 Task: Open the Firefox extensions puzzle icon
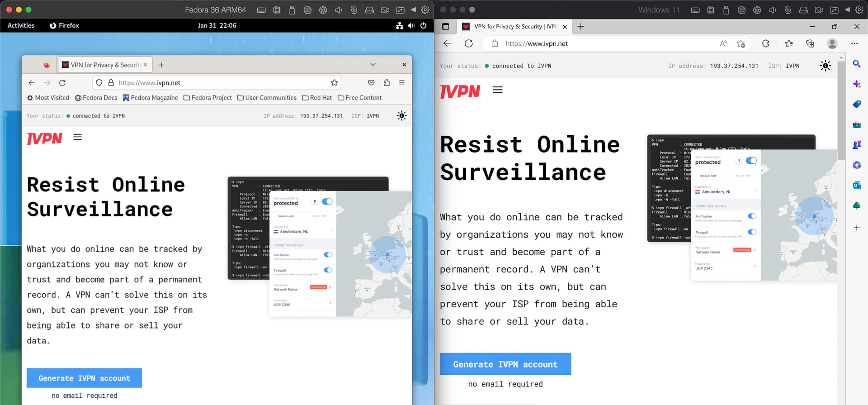coord(387,83)
